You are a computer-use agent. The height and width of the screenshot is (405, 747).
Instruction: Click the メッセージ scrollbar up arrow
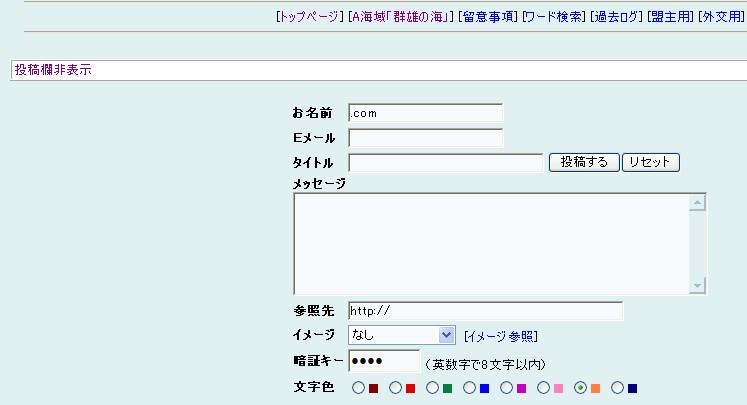point(698,203)
